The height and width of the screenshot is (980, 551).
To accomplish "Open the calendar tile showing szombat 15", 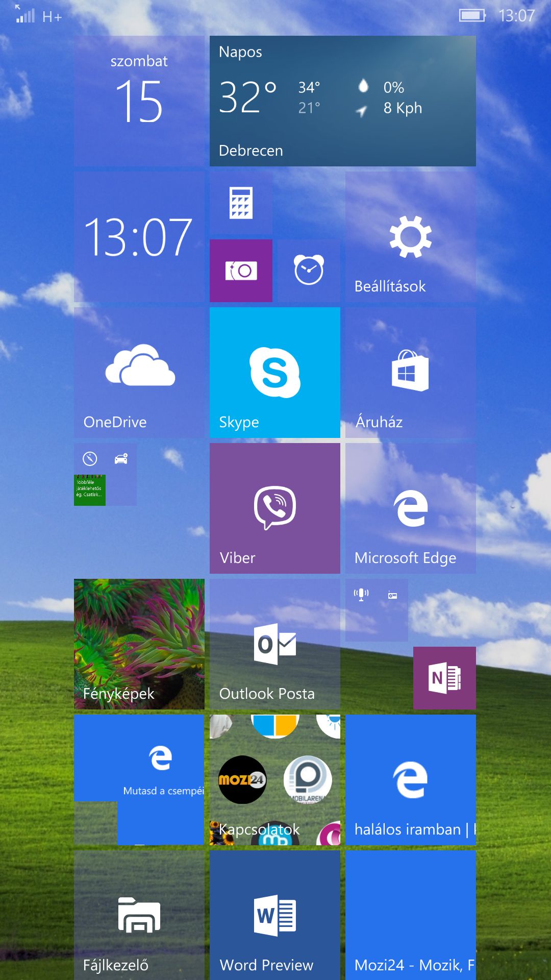I will point(139,101).
